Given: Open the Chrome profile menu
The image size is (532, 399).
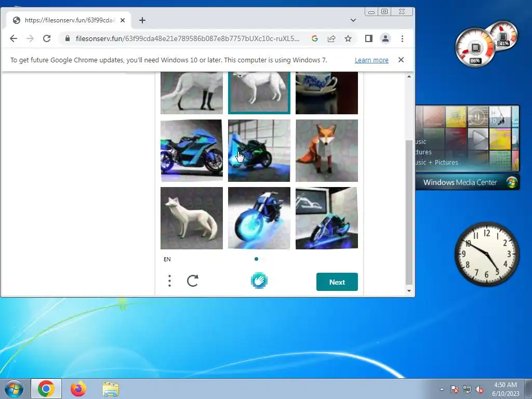Looking at the screenshot, I should [x=385, y=38].
